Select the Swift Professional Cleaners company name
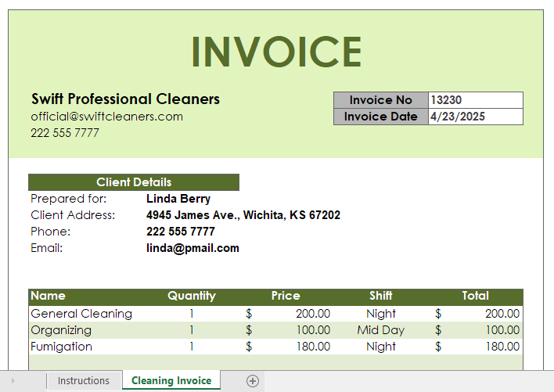This screenshot has height=392, width=554. [x=125, y=99]
